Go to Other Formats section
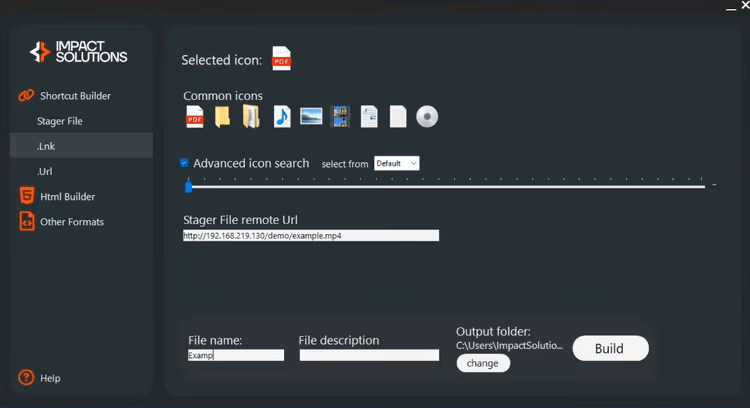750x408 pixels. tap(71, 222)
